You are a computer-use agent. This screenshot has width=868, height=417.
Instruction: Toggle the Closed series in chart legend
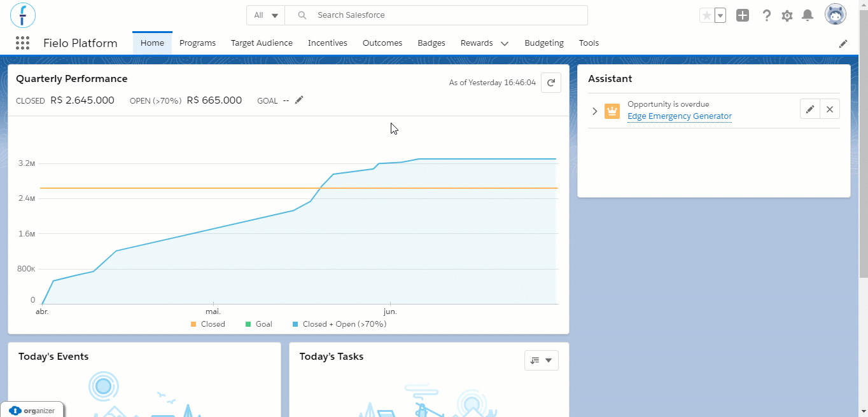click(x=207, y=324)
